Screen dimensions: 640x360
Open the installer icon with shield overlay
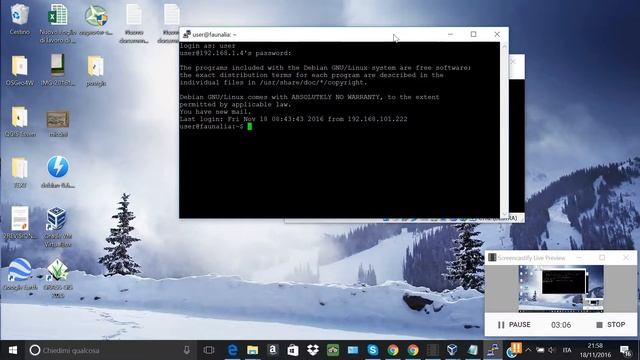coord(96,15)
